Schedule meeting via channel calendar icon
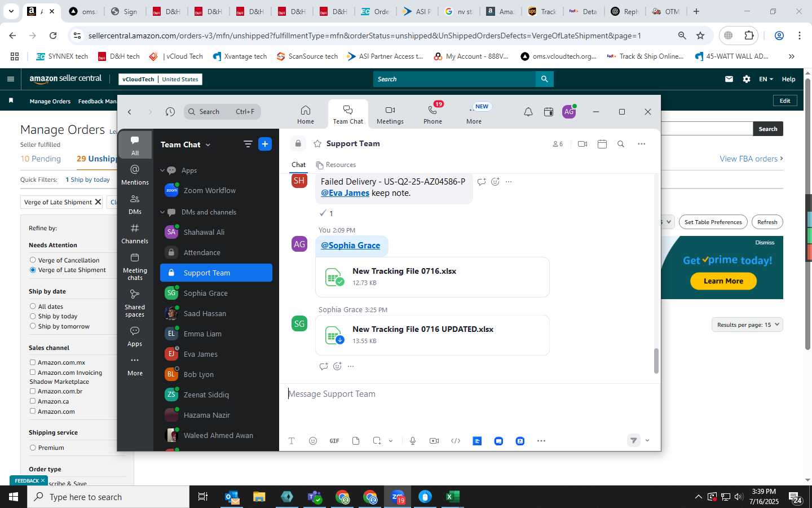Image resolution: width=812 pixels, height=508 pixels. coord(602,144)
